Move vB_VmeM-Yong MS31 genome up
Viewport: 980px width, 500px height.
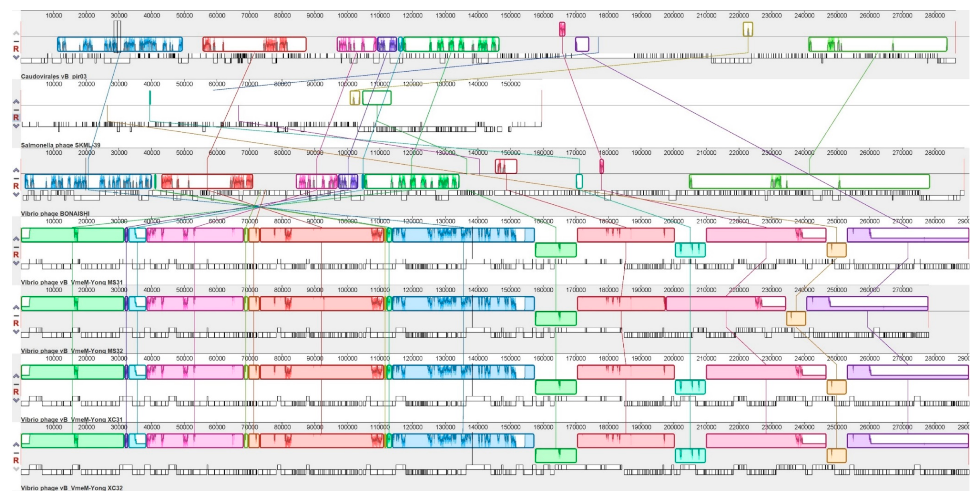tap(16, 239)
